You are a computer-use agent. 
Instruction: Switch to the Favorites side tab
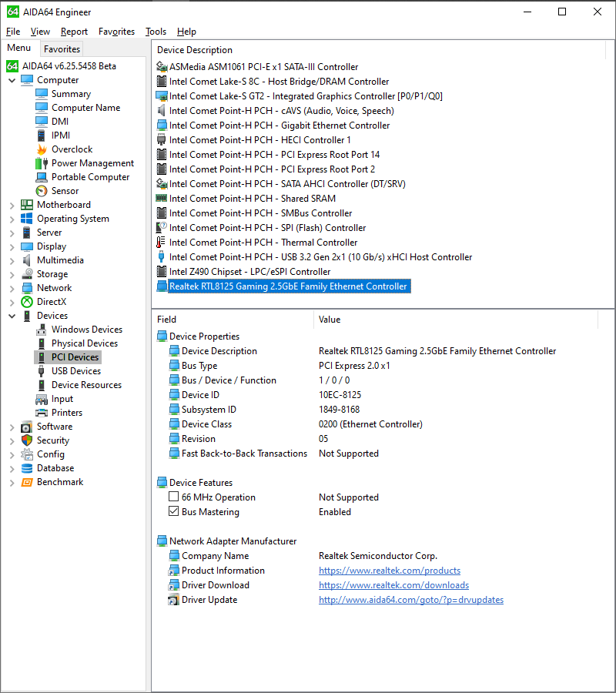pos(62,49)
